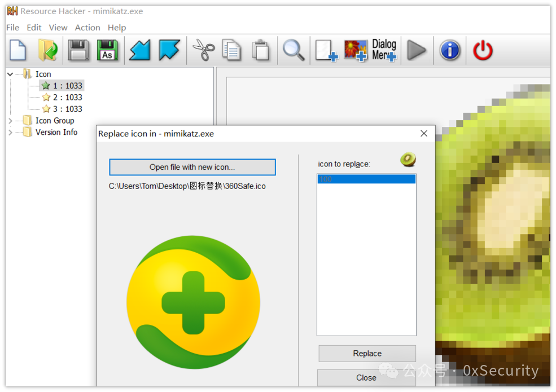Create a new script with the New document icon
The height and width of the screenshot is (392, 556).
point(18,50)
